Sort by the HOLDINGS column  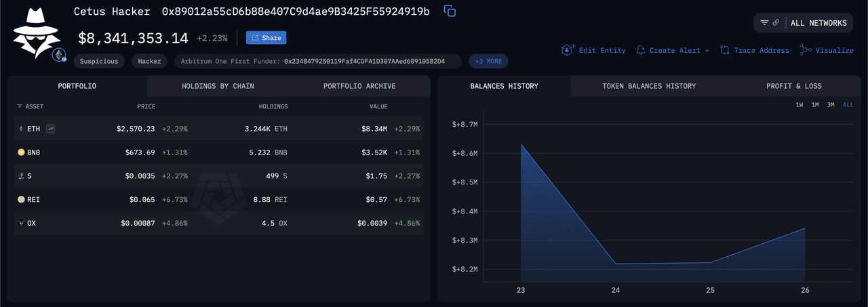[273, 106]
